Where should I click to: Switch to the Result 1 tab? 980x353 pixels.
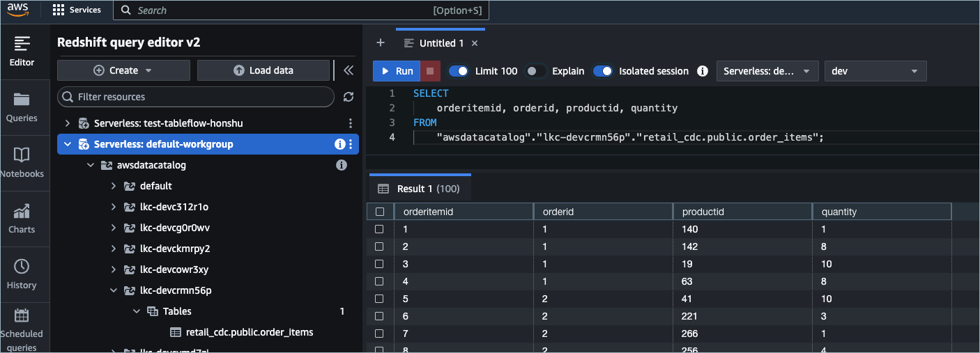click(x=420, y=189)
